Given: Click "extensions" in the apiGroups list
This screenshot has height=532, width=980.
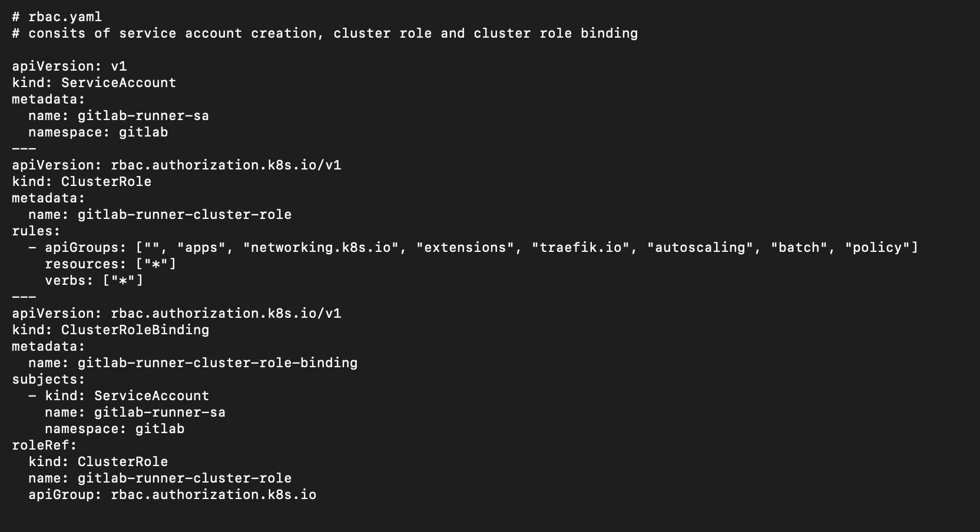Looking at the screenshot, I should coord(465,248).
